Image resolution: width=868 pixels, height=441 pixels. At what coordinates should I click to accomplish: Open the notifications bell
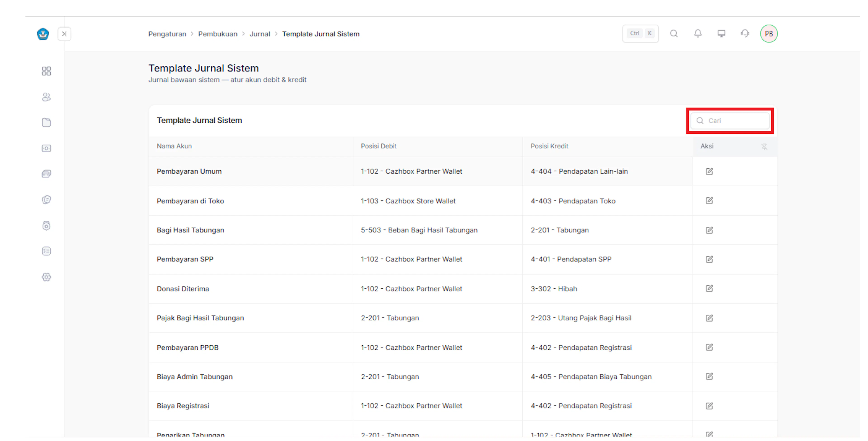[698, 33]
